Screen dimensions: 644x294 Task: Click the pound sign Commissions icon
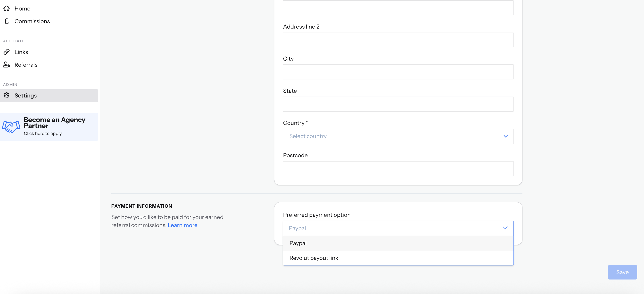(6, 21)
